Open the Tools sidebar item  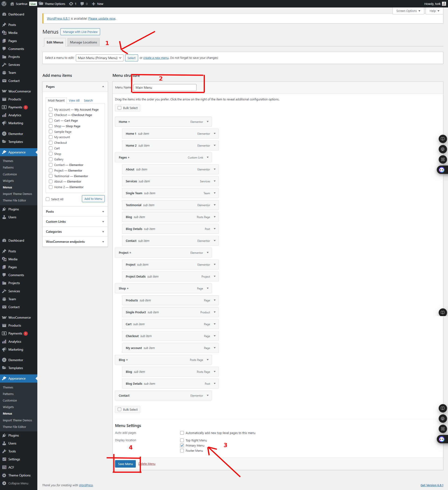(12, 451)
